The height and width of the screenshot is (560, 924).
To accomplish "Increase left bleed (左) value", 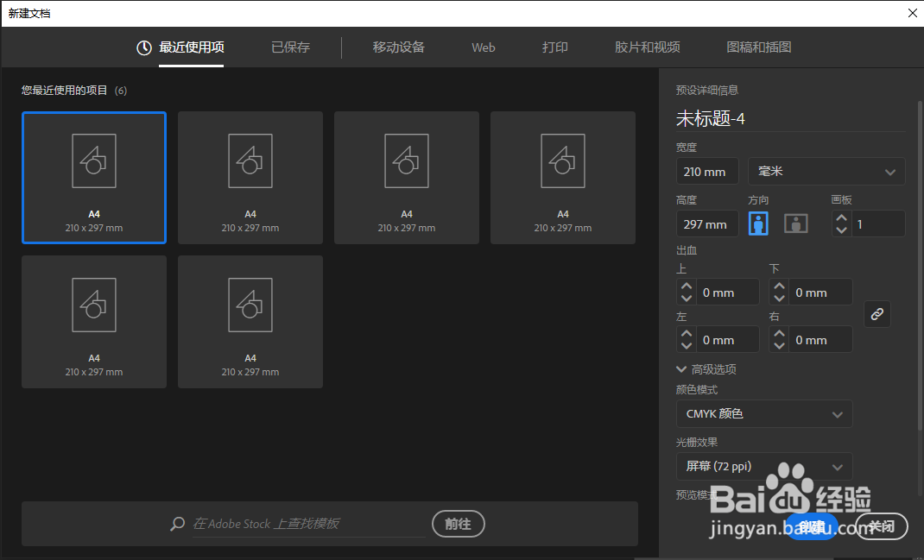I will [x=687, y=334].
